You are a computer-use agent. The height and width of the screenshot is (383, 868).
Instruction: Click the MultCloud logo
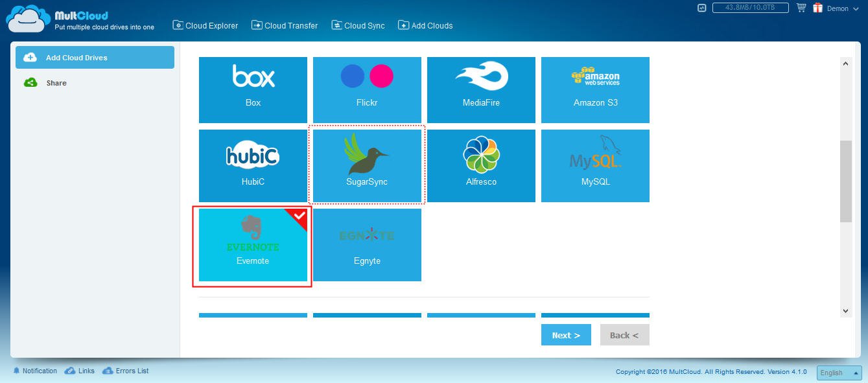(80, 19)
